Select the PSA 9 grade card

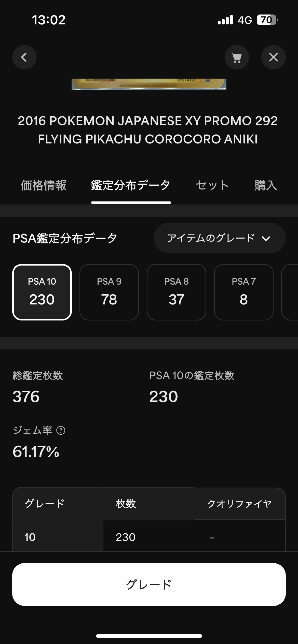pos(109,292)
